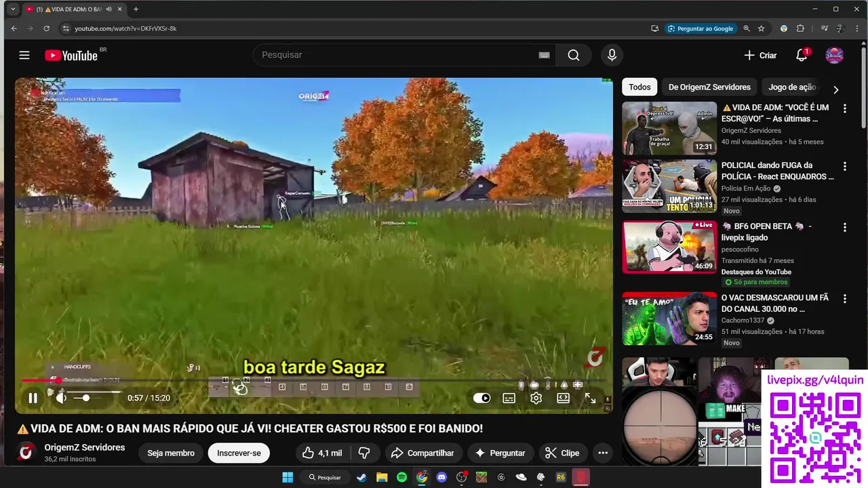
Task: Pause the video
Action: point(33,398)
